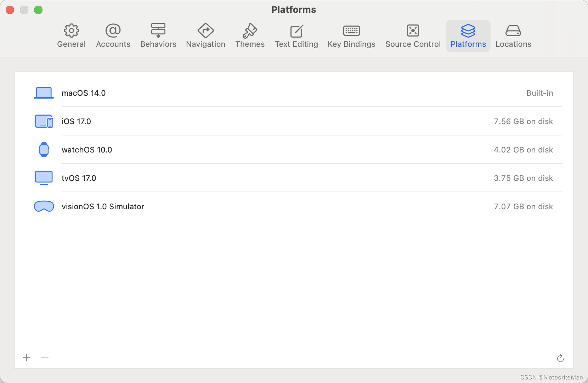Select the Navigation arrow icon

pyautogui.click(x=205, y=31)
